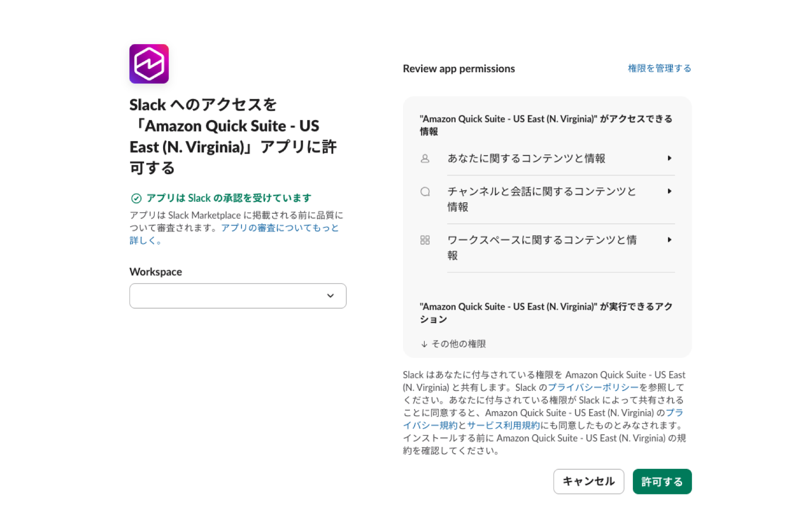This screenshot has height=532, width=803.
Task: Click the empty Workspace selection field
Action: [x=238, y=296]
